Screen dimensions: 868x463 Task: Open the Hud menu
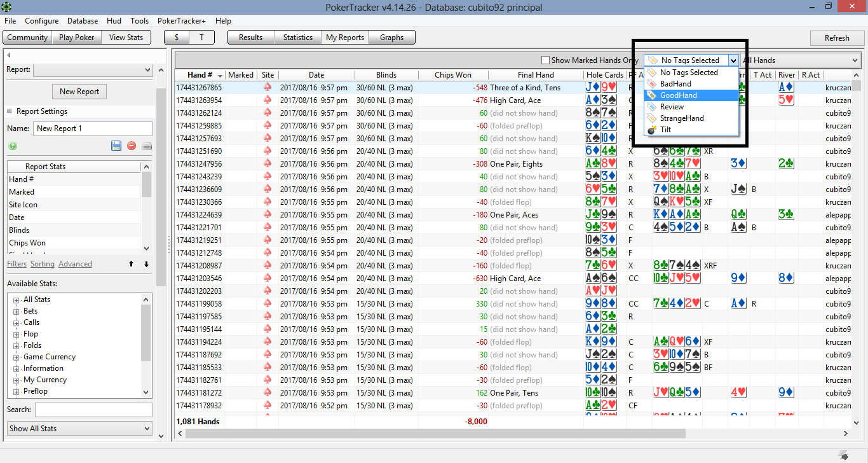tap(114, 21)
